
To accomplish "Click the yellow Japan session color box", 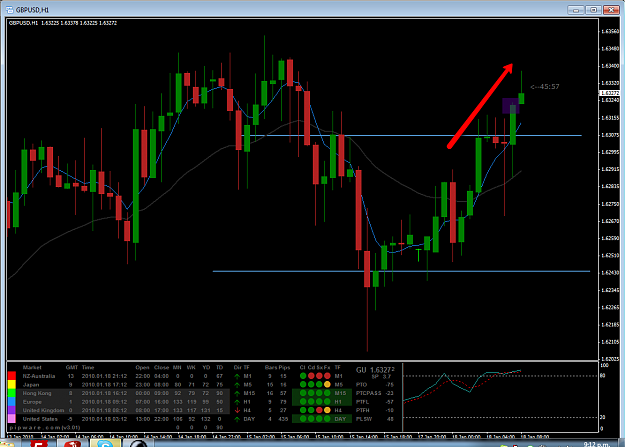I will click(12, 384).
